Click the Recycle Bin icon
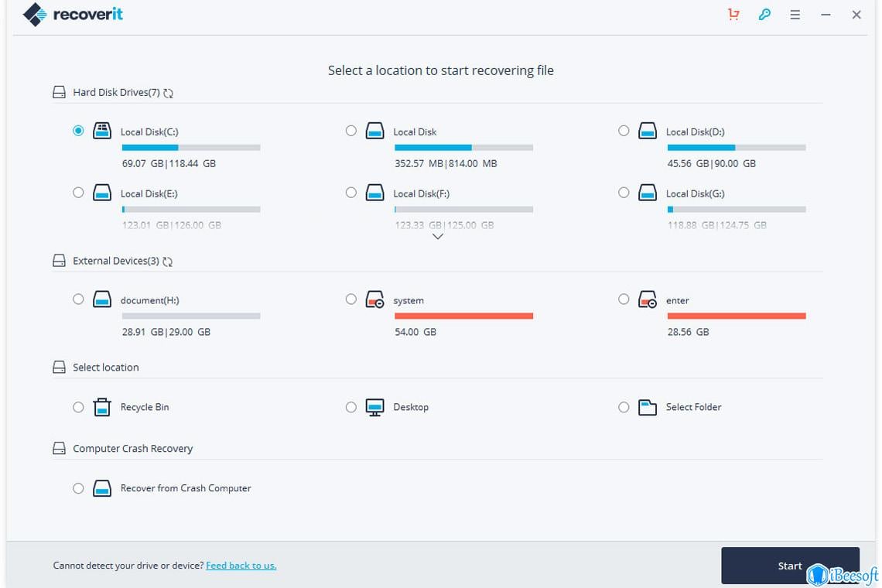882x588 pixels. [102, 407]
